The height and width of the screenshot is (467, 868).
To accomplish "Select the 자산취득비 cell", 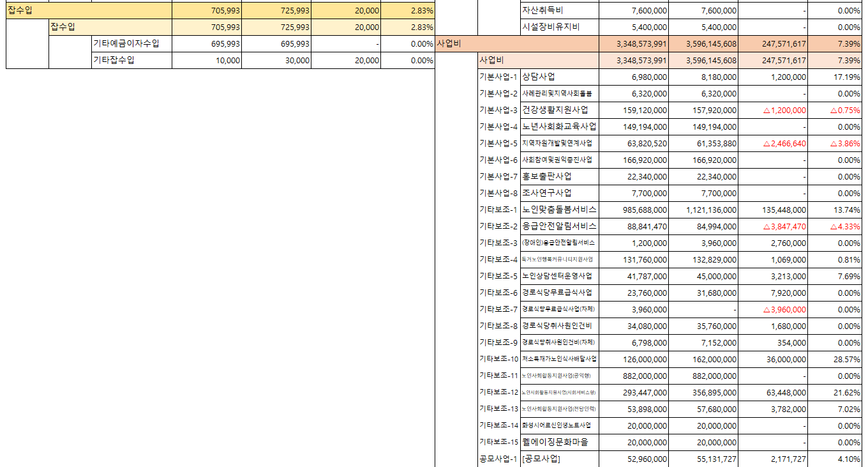I will (560, 11).
